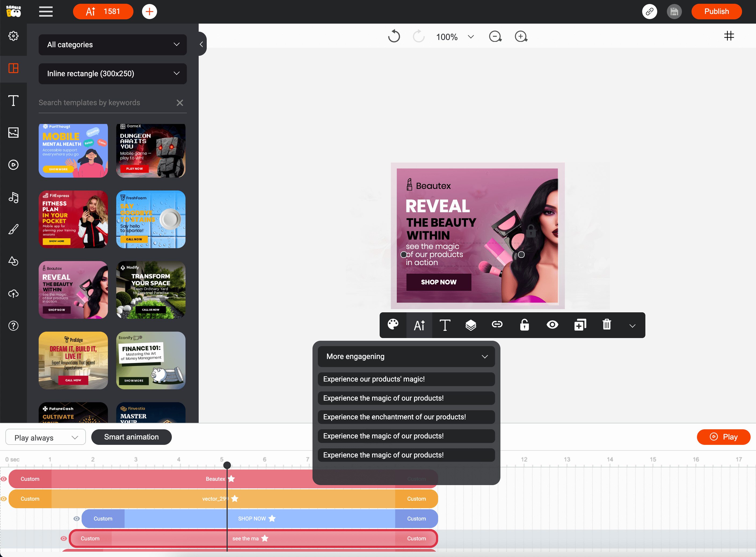The image size is (756, 557).
Task: Toggle visibility of SHOP NOW layer
Action: [x=77, y=519]
